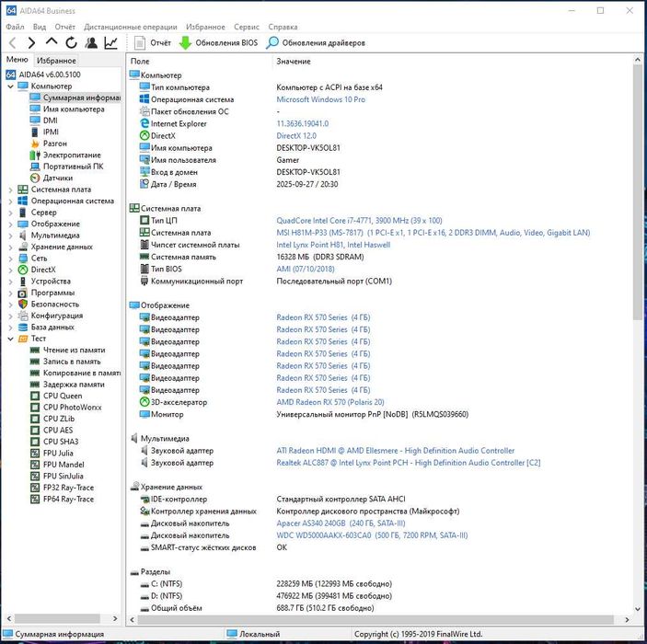Select the DMI tree item
Image resolution: width=647 pixels, height=644 pixels.
[51, 121]
